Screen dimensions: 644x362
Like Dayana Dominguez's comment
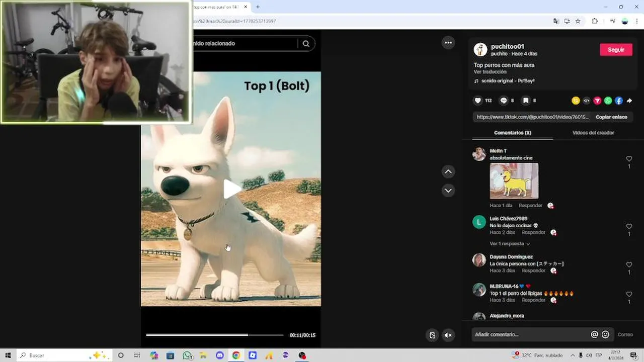coord(629,265)
